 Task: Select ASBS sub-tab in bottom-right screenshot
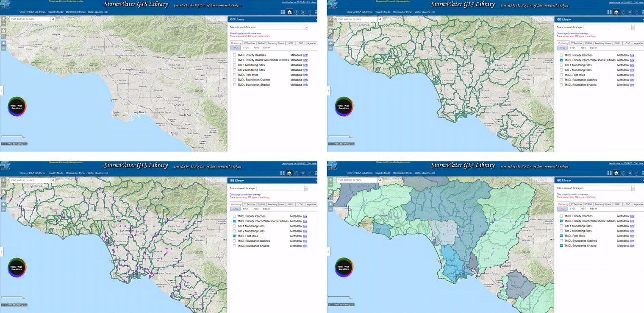583,209
